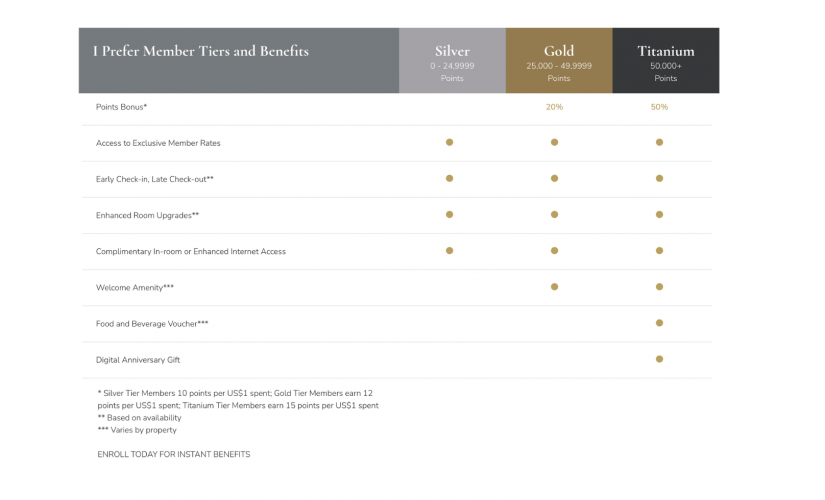
Task: Click Titanium dot for Food and Beverage Voucher
Action: point(659,323)
